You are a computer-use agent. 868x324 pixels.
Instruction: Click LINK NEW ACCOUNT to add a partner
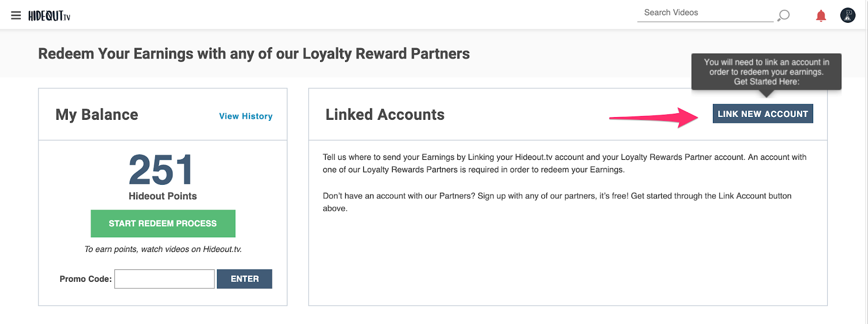pos(762,114)
